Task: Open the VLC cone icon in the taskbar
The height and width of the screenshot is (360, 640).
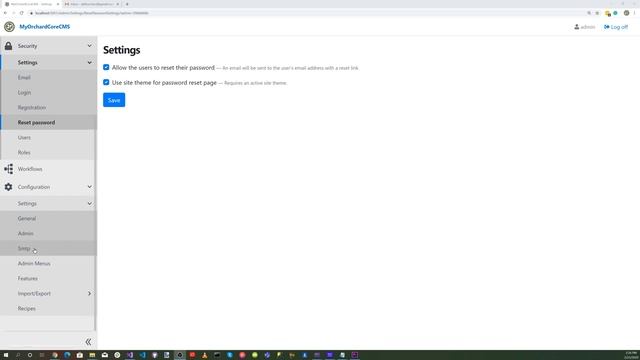Action: [x=204, y=355]
